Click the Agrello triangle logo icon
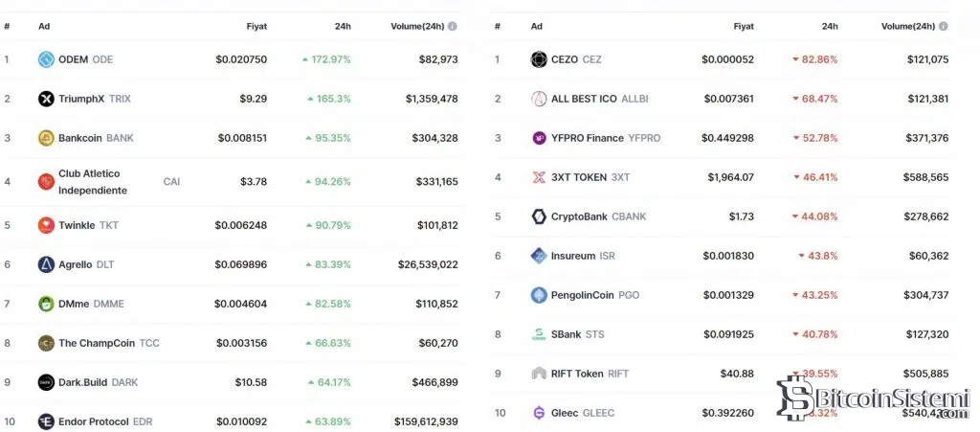 click(45, 264)
